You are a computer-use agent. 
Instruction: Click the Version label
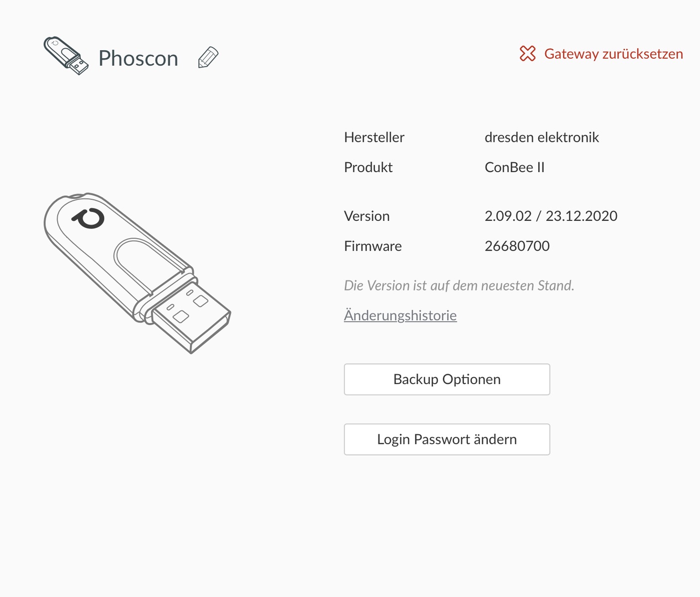pos(366,216)
